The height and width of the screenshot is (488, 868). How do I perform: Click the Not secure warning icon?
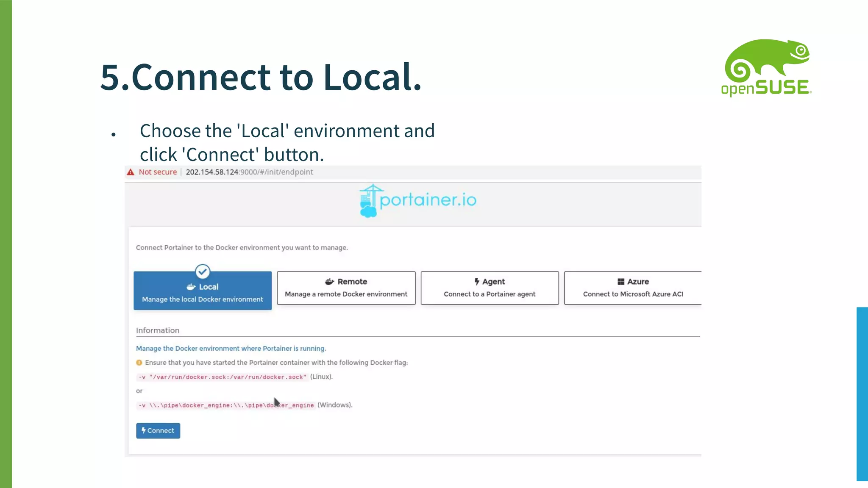coord(131,172)
